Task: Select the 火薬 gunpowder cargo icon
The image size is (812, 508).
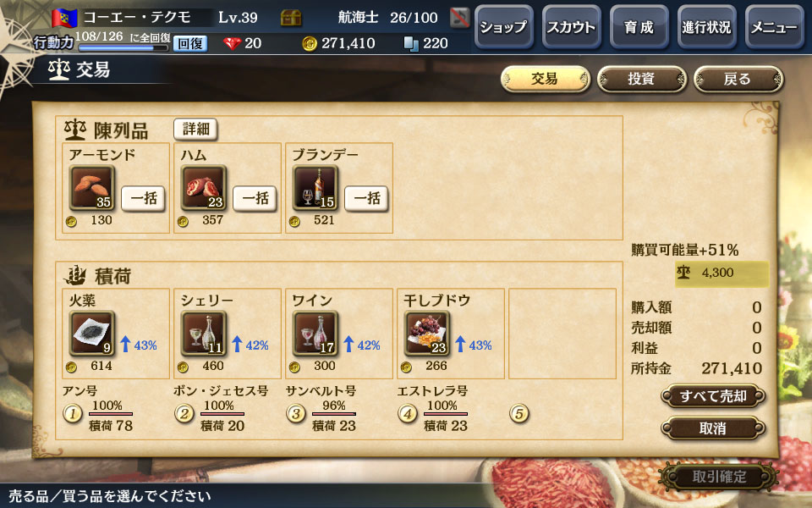Action: pyautogui.click(x=91, y=334)
